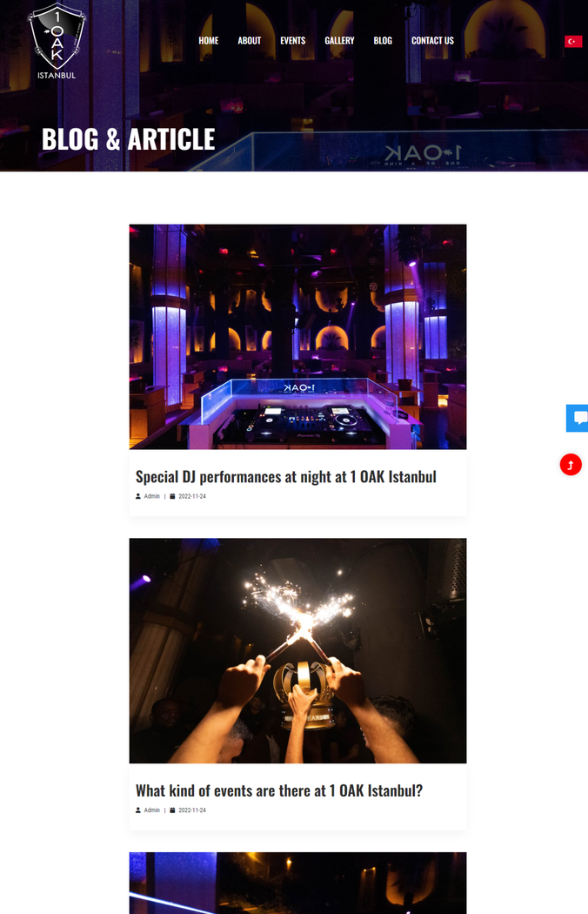Screen dimensions: 588x914
Task: Switch language via the Turkish flag icon
Action: pyautogui.click(x=573, y=42)
